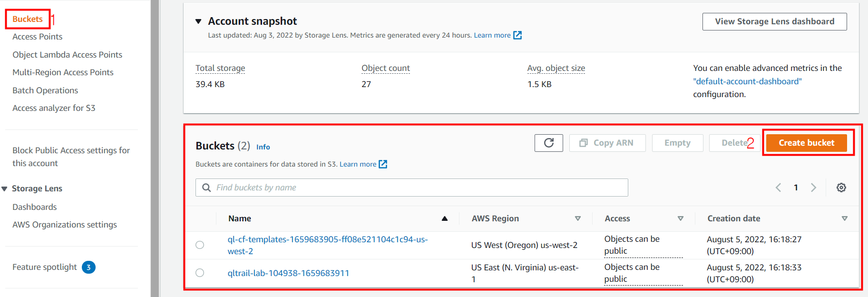This screenshot has height=297, width=868.
Task: Open Batch Operations in sidebar
Action: click(x=45, y=90)
